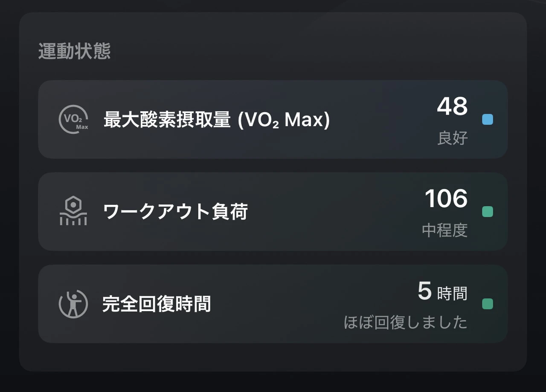
Task: Click the 運動状態 section heading
Action: click(75, 52)
